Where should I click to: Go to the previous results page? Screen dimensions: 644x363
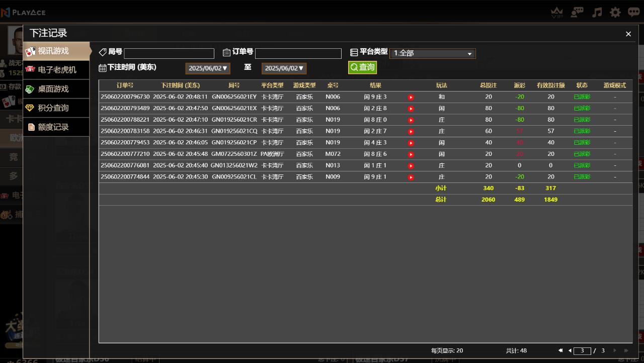click(570, 350)
